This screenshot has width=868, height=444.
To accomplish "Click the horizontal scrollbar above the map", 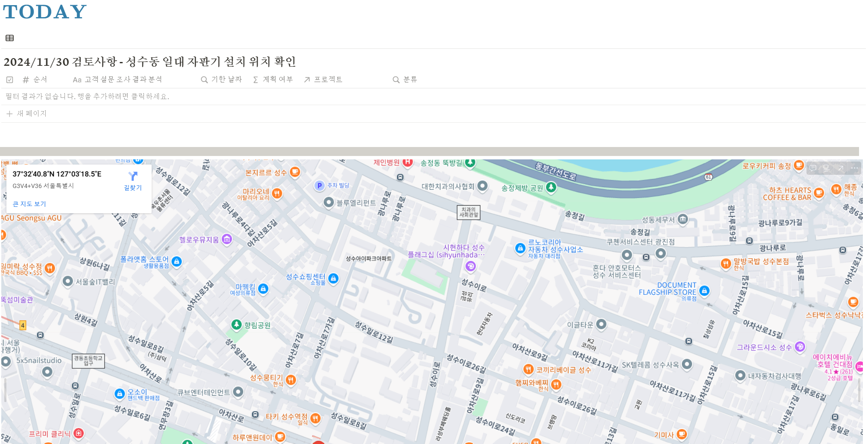I will (429, 151).
